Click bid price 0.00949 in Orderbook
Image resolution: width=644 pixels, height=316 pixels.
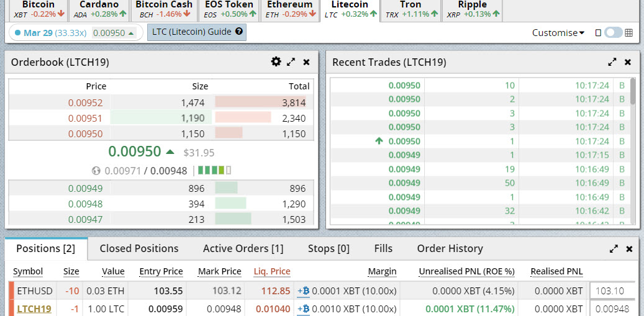coord(86,188)
